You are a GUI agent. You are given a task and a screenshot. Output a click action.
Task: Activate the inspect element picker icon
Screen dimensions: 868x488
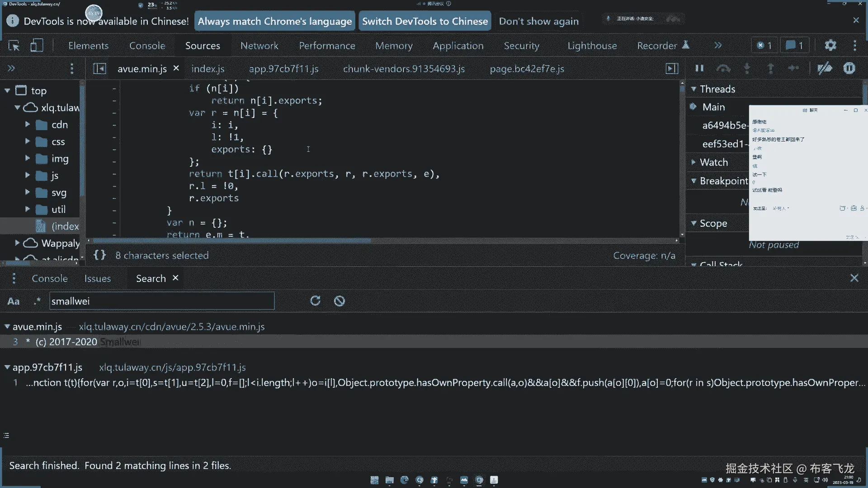[14, 46]
